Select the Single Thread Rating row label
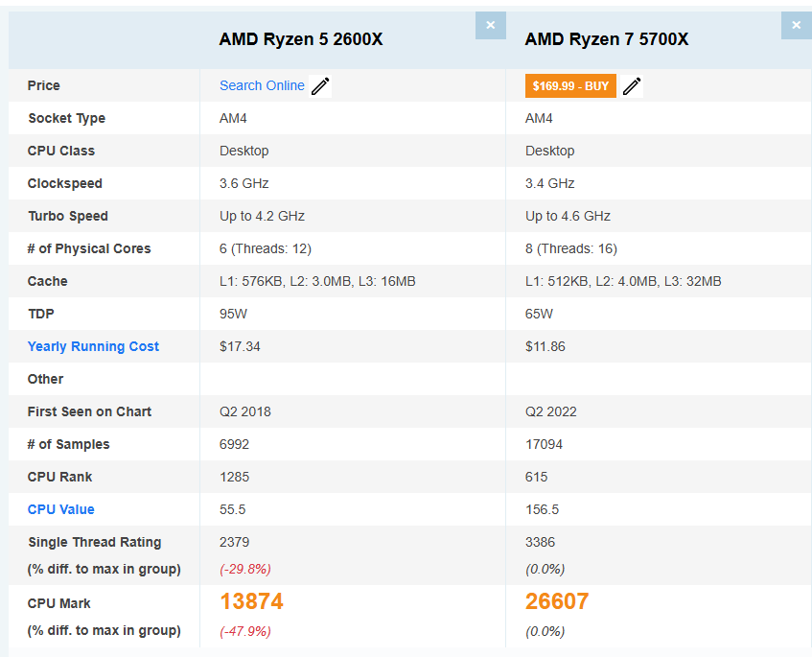 [x=94, y=542]
